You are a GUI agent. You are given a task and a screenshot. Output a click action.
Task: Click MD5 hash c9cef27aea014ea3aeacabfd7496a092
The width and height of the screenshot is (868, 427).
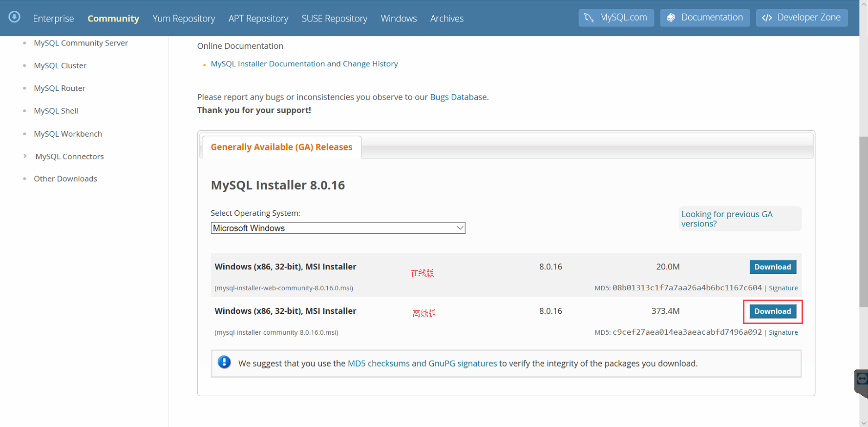[687, 332]
